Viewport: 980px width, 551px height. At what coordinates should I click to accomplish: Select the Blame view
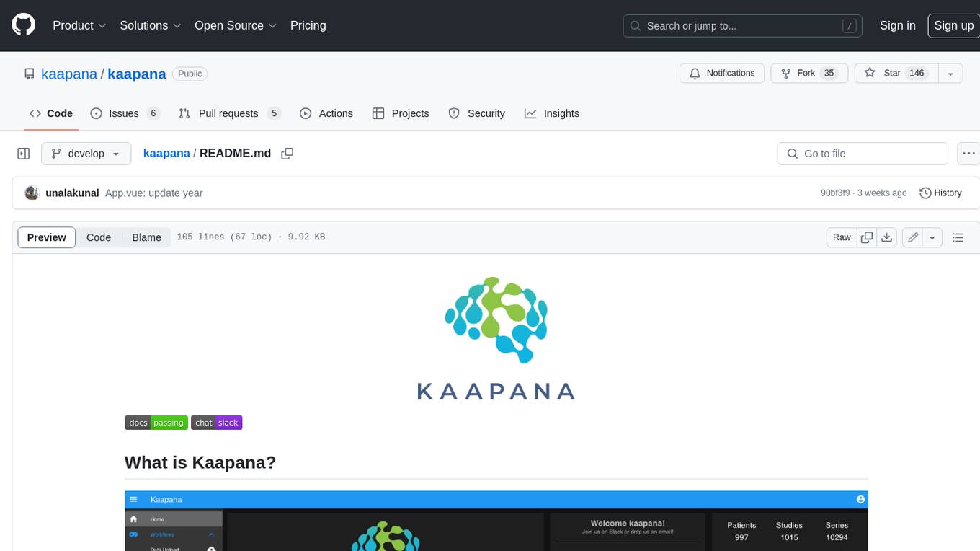click(x=146, y=237)
